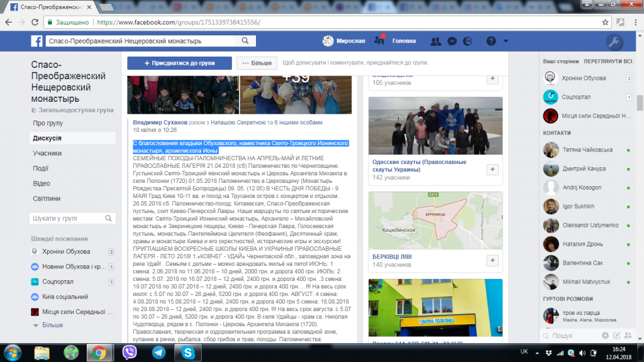Open the Більше options dropdown button

257,63
